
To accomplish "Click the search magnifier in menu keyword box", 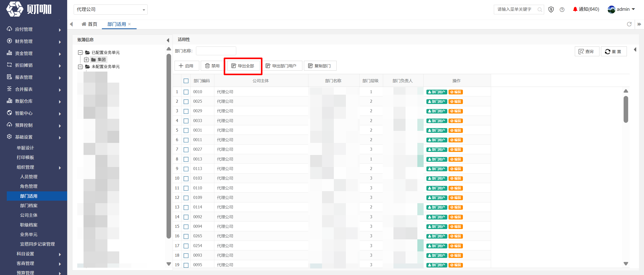I will tap(540, 10).
